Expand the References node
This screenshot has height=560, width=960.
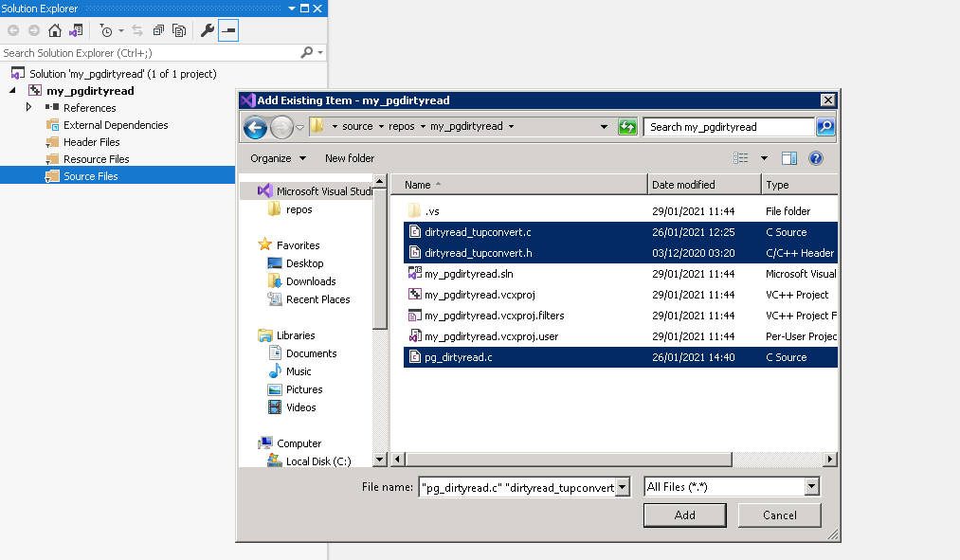point(28,107)
